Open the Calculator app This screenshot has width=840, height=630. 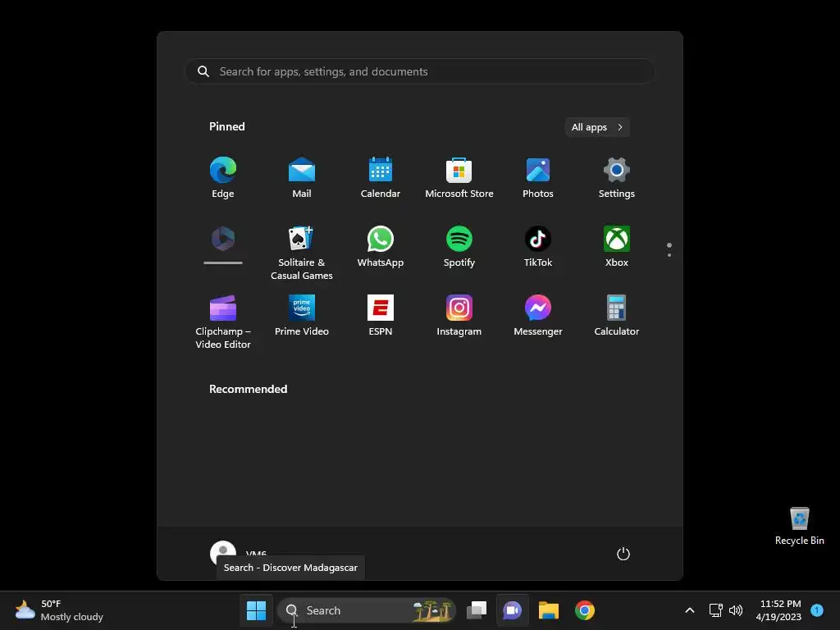point(617,316)
